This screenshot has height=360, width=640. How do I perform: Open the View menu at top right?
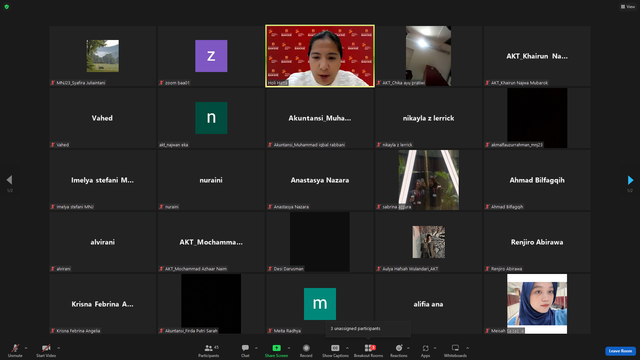point(628,7)
